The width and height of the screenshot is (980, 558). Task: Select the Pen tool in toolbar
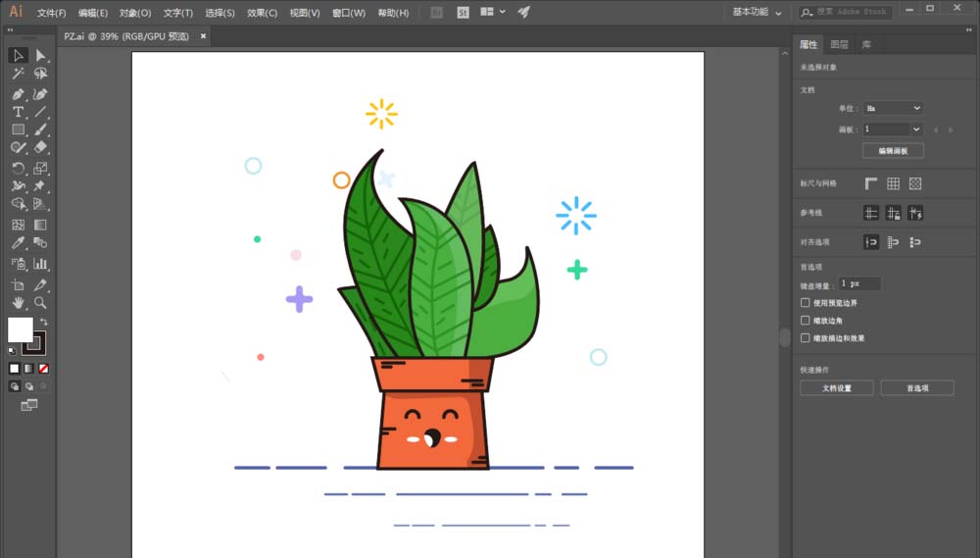[18, 94]
